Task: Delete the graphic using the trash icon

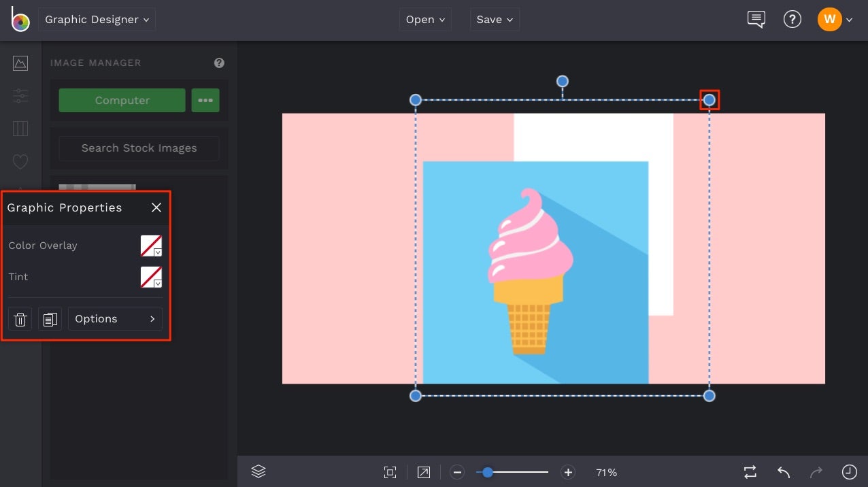Action: [20, 318]
